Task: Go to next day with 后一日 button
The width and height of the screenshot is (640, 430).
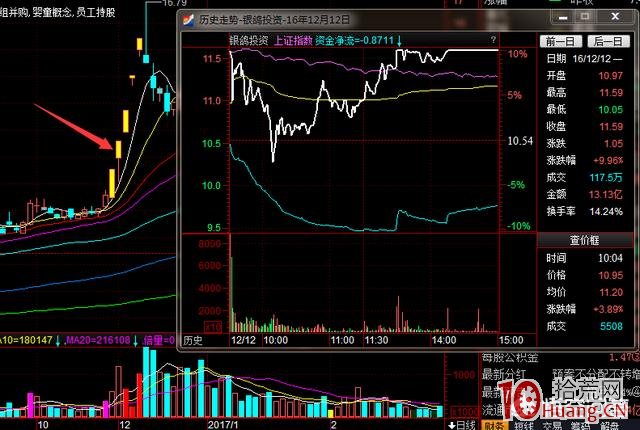Action: pyautogui.click(x=608, y=41)
